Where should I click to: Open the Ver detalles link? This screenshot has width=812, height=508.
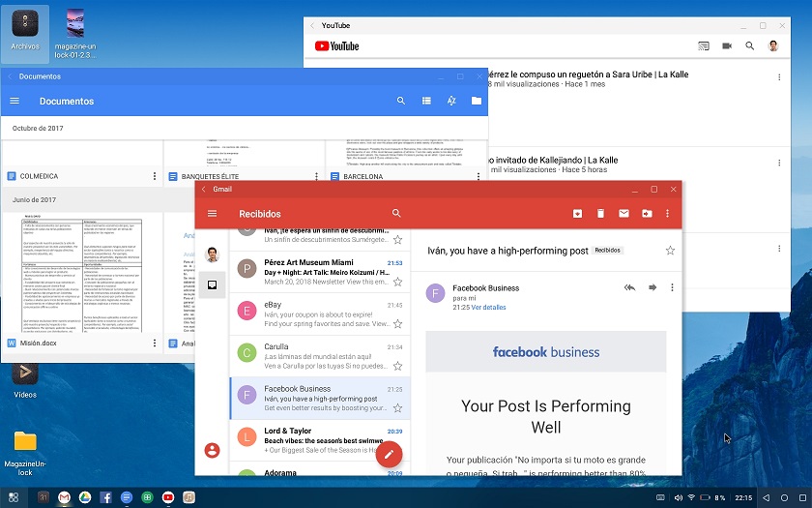488,308
